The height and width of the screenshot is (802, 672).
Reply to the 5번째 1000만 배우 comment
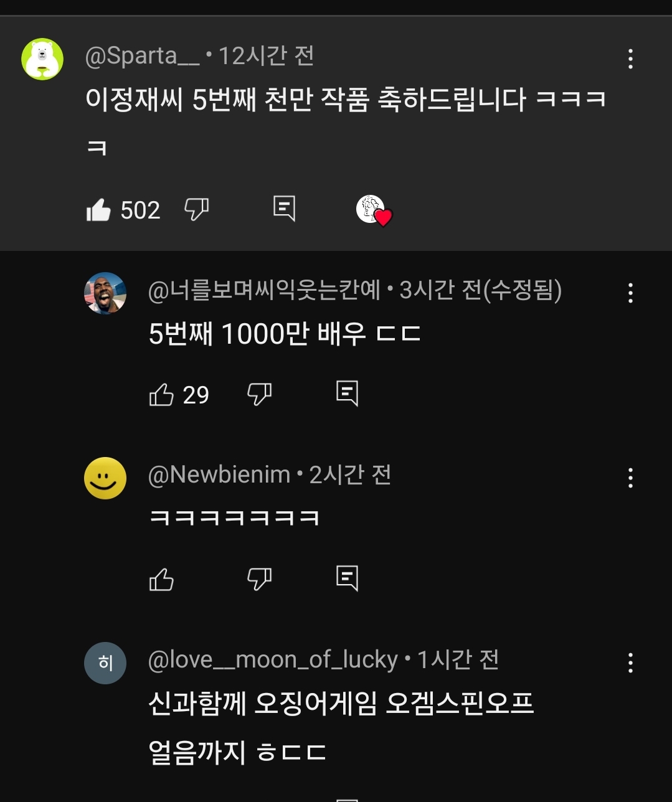pos(347,394)
